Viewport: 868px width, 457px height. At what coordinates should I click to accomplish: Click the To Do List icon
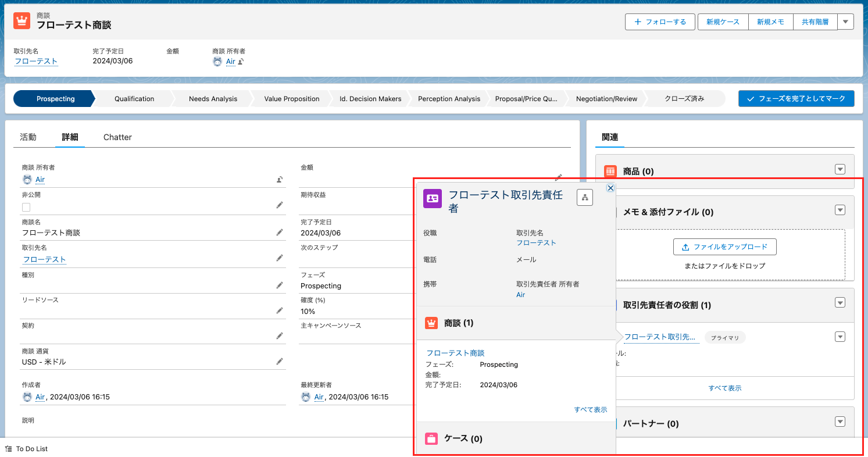click(x=8, y=449)
